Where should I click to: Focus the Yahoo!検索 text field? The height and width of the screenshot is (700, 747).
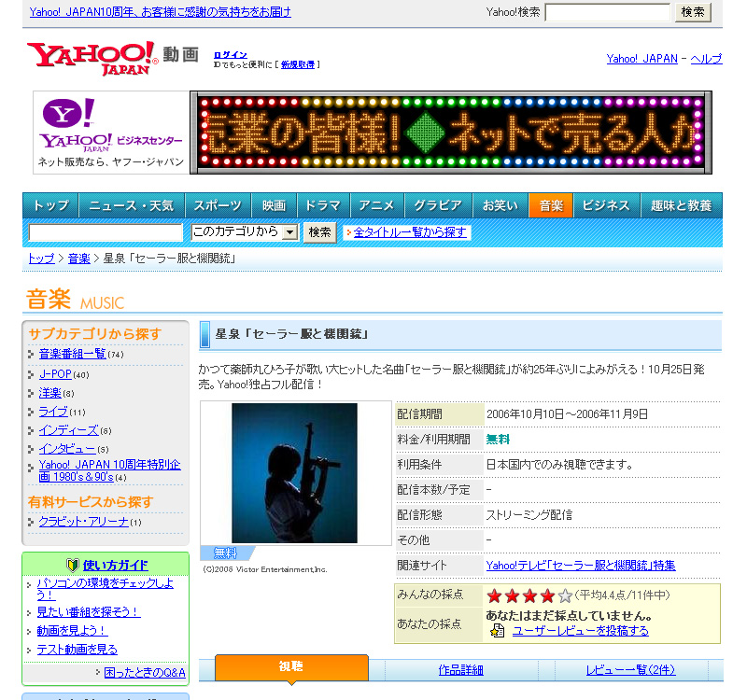coord(608,12)
